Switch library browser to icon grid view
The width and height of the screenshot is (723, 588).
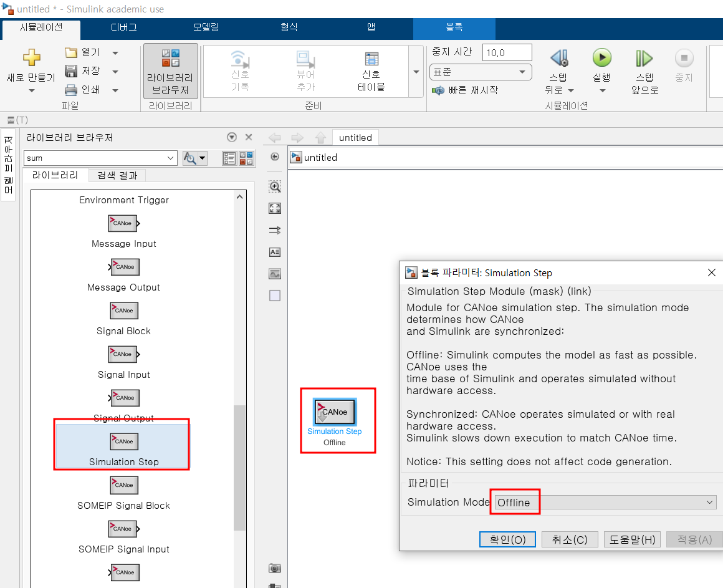[x=246, y=158]
